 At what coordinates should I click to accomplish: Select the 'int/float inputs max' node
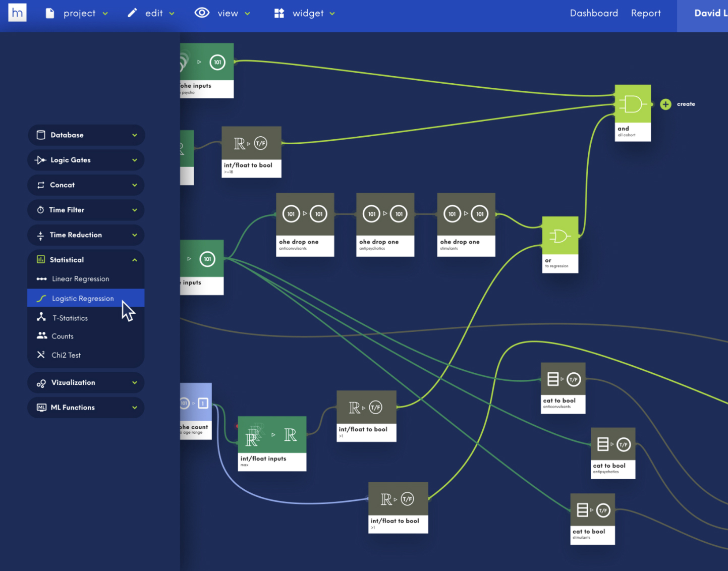[x=272, y=444]
